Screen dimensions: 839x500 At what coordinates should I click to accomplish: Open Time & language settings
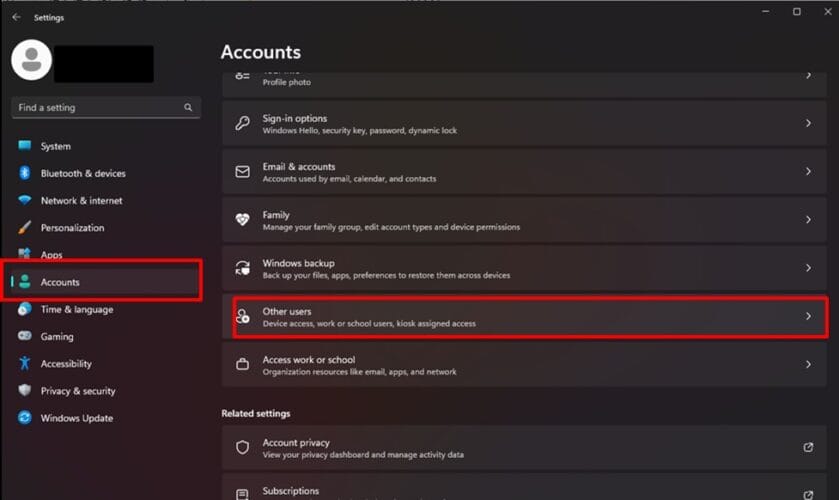pyautogui.click(x=76, y=309)
